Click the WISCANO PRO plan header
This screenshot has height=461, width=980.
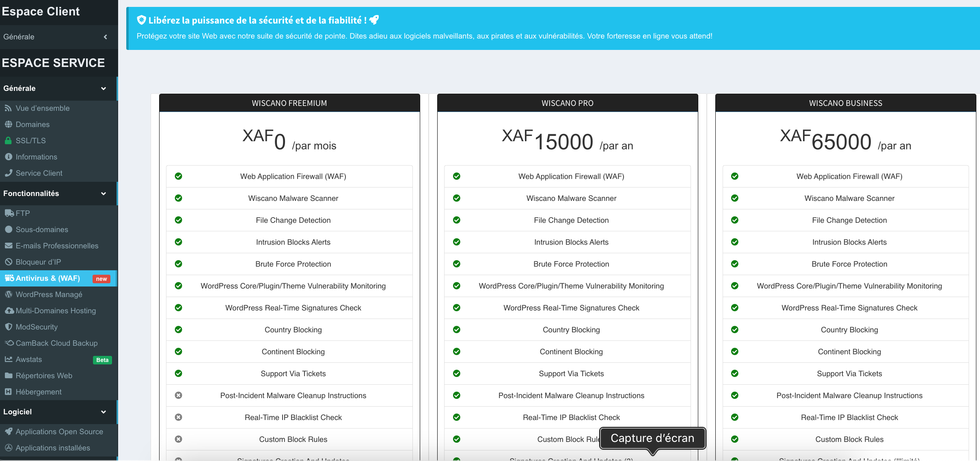coord(567,103)
